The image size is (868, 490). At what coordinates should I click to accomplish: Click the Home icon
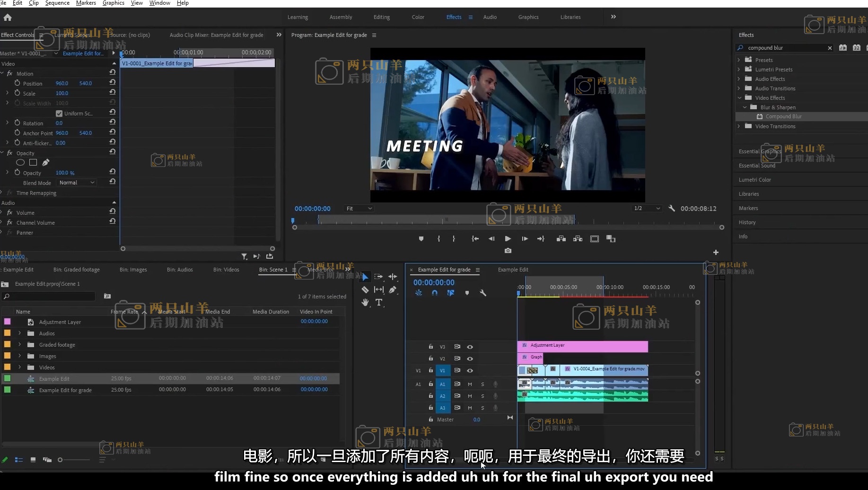(8, 17)
